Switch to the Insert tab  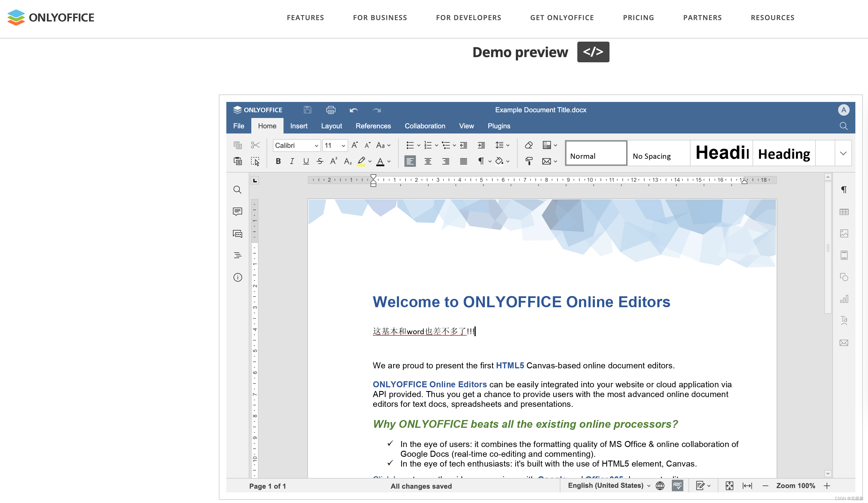(298, 126)
